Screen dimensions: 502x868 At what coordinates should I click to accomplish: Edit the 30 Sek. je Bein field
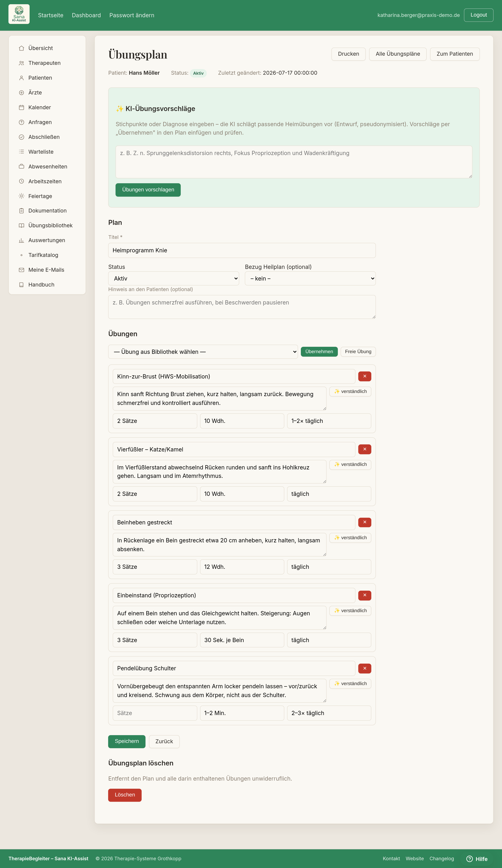point(242,640)
